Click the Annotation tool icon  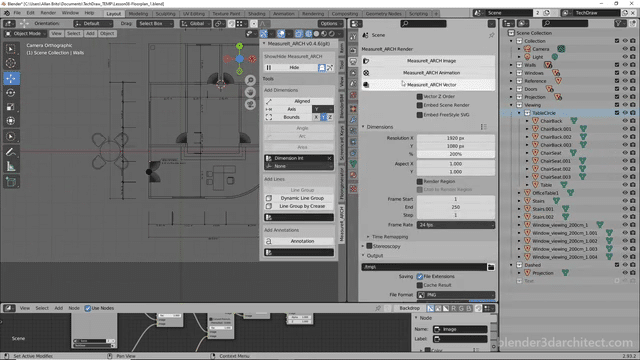pyautogui.click(x=269, y=241)
